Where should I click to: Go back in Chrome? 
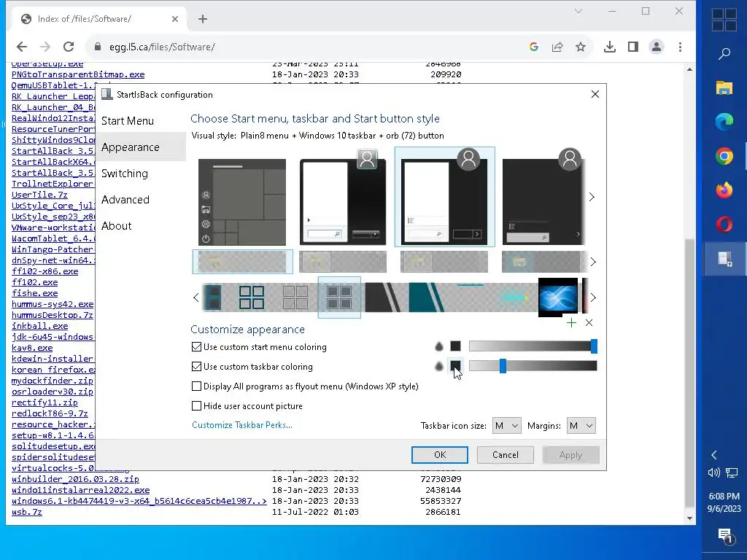[x=22, y=47]
